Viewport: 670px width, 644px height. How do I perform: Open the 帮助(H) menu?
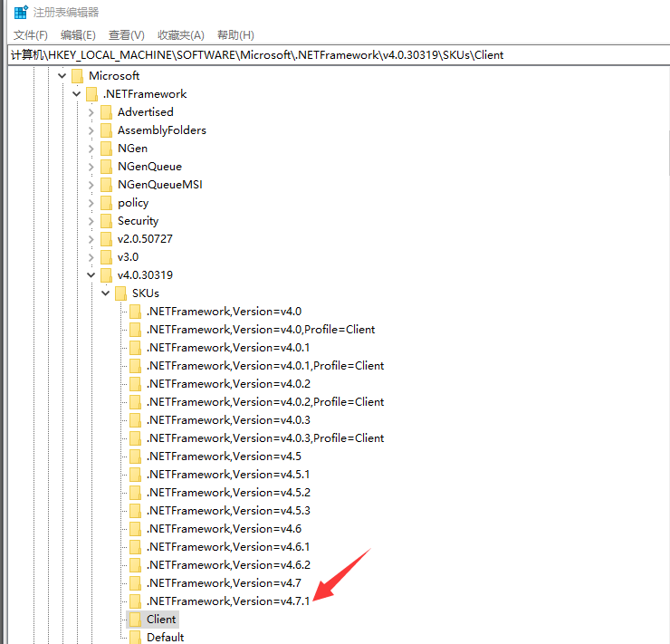click(x=235, y=35)
